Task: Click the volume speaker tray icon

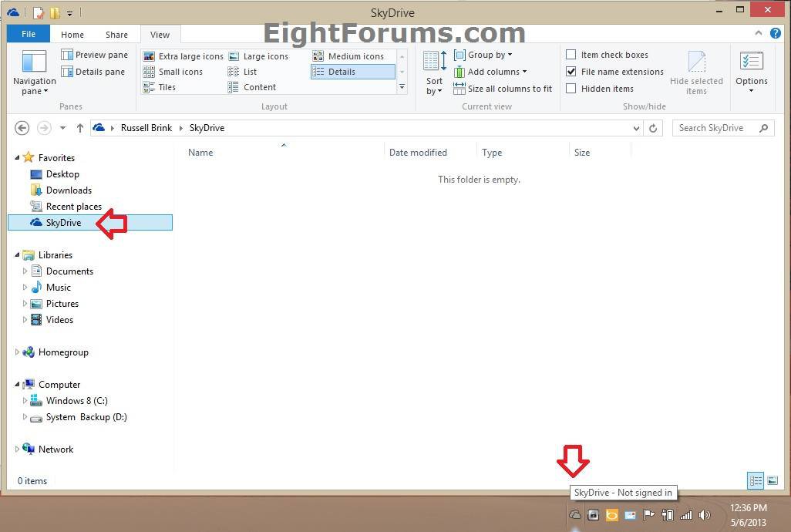Action: pyautogui.click(x=704, y=515)
